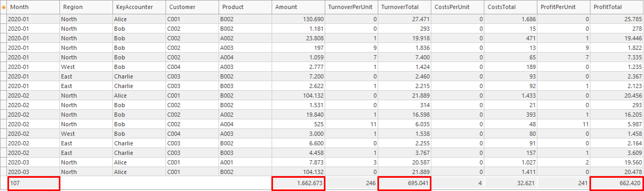Click the TurnoverTotal cell 7.400
This screenshot has width=644, height=191.
coord(404,57)
